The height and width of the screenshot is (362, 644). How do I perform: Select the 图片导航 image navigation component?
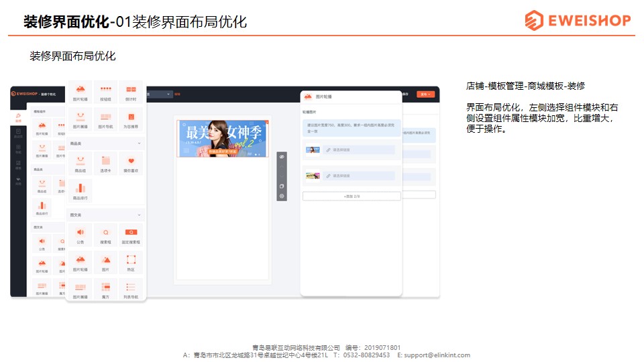(105, 119)
